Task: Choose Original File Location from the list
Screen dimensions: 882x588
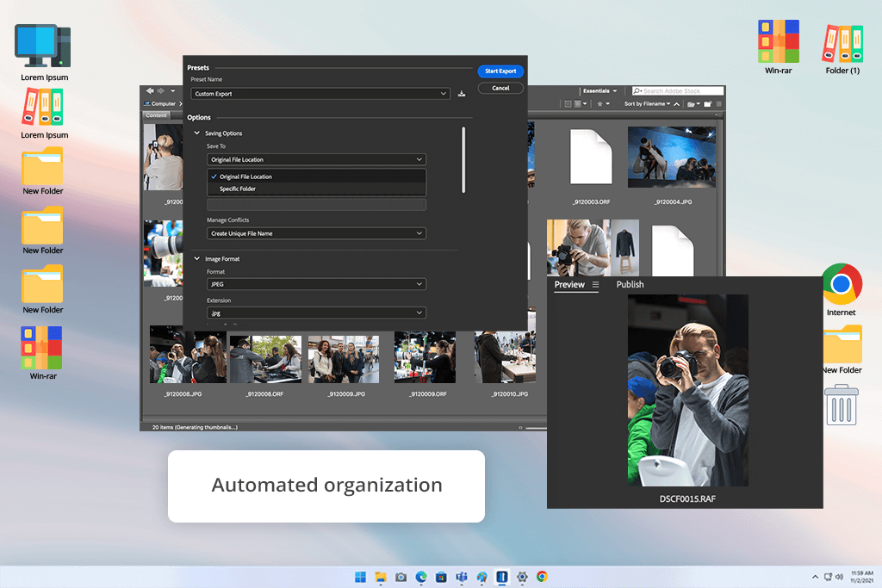Action: pyautogui.click(x=316, y=176)
